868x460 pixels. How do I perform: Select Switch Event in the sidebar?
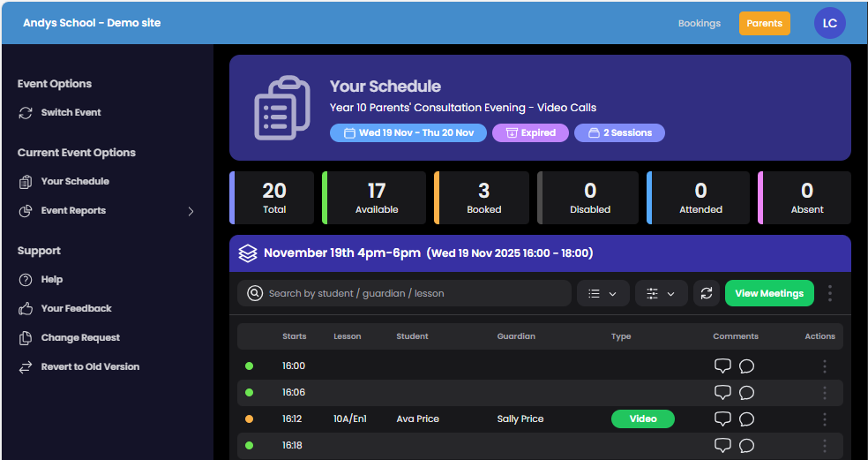click(x=71, y=112)
